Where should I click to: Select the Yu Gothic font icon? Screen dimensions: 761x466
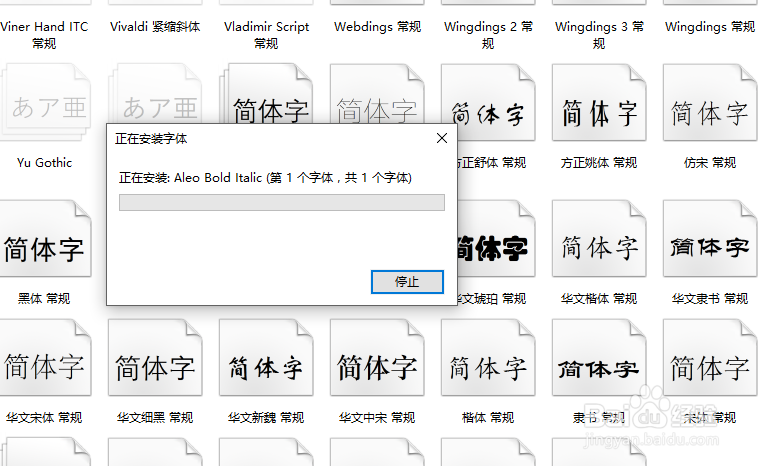tap(45, 102)
